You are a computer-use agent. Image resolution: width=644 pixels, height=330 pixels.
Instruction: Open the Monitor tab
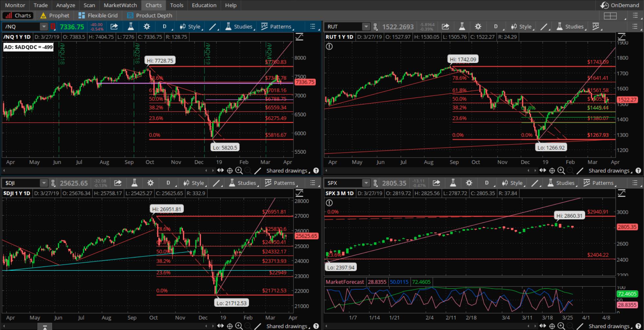[15, 5]
